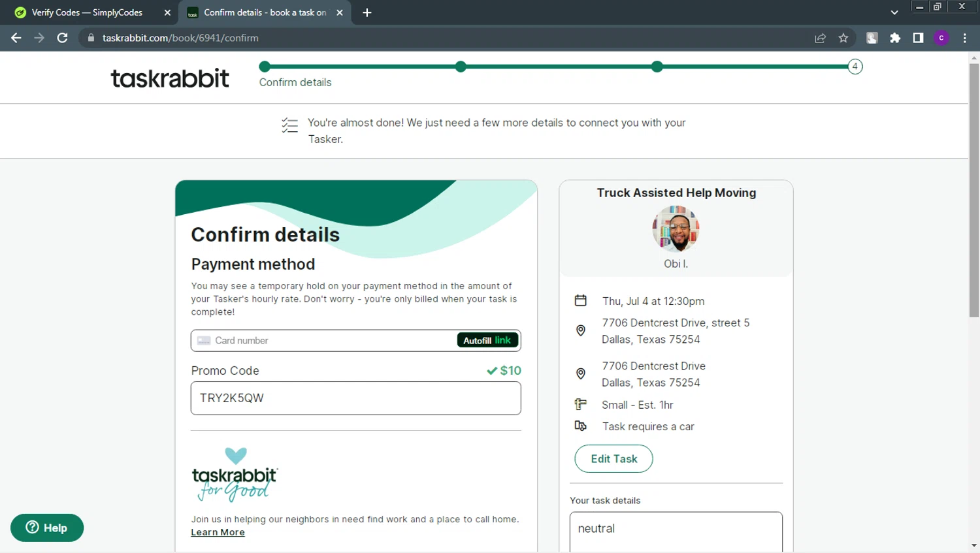
Task: Open the tab search dropdown arrow
Action: pyautogui.click(x=894, y=12)
